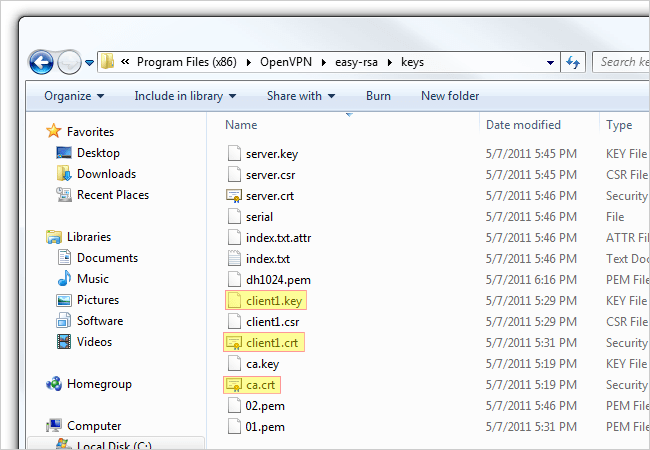Open the Organize menu
This screenshot has width=650, height=450.
click(x=74, y=96)
